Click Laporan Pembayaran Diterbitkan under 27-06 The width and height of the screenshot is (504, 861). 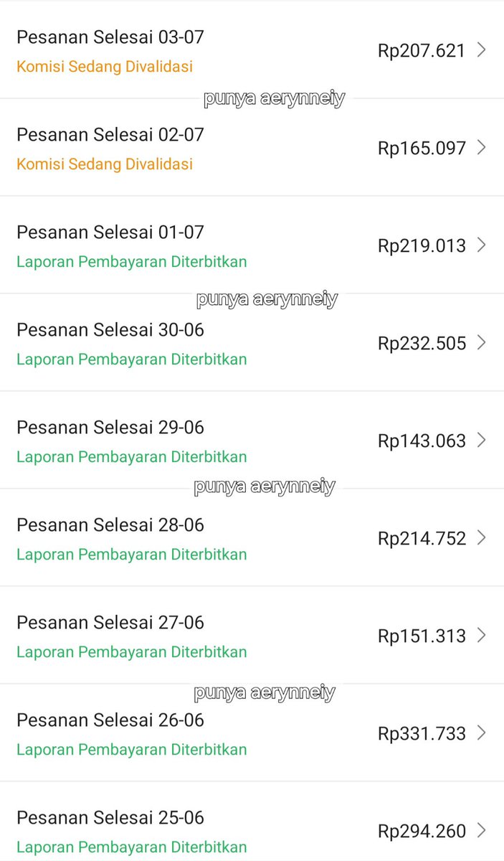(x=132, y=652)
